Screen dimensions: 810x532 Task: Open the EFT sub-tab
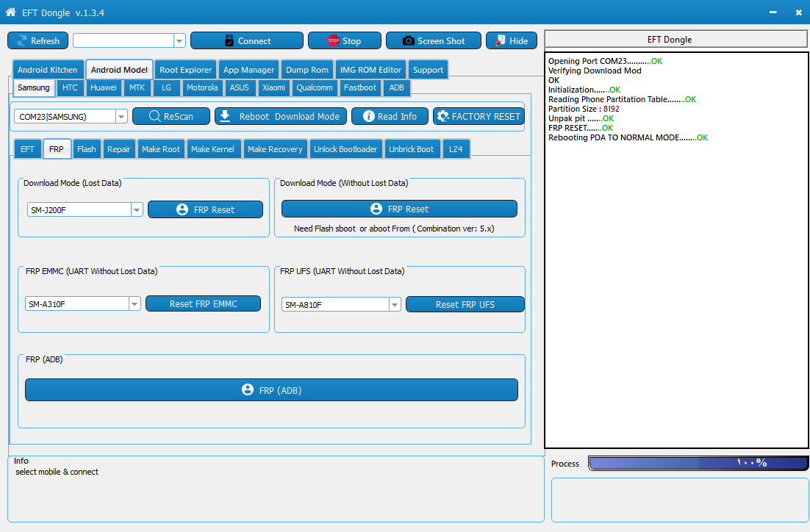click(x=27, y=149)
